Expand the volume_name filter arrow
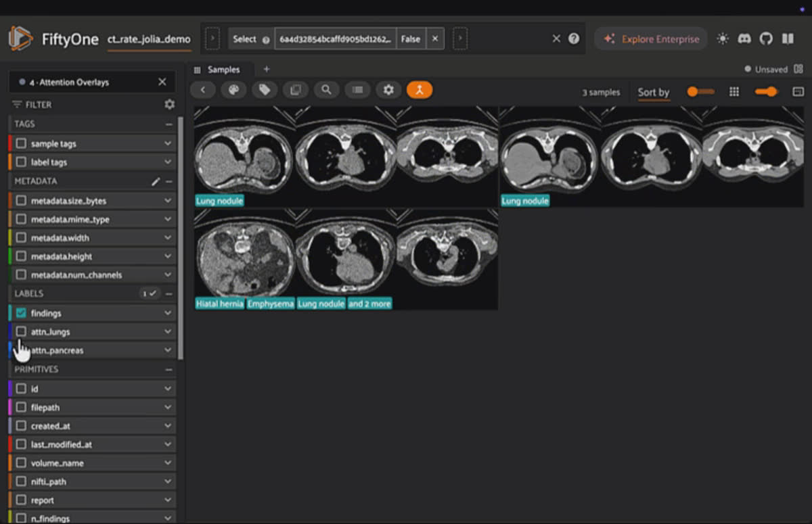 [x=168, y=463]
